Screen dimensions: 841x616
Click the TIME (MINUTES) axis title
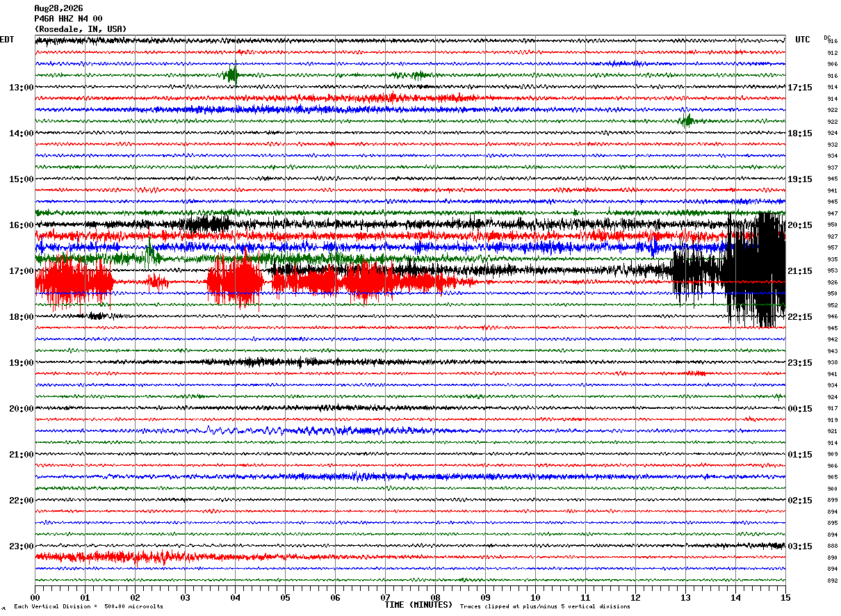pos(418,605)
